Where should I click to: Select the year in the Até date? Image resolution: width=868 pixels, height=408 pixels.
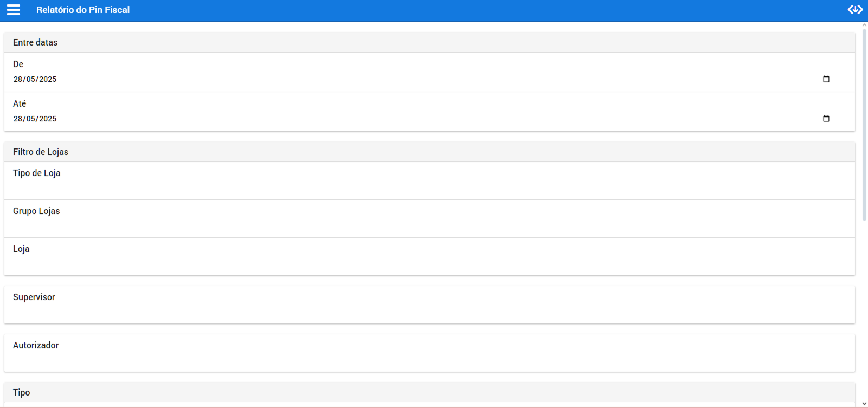tap(47, 119)
